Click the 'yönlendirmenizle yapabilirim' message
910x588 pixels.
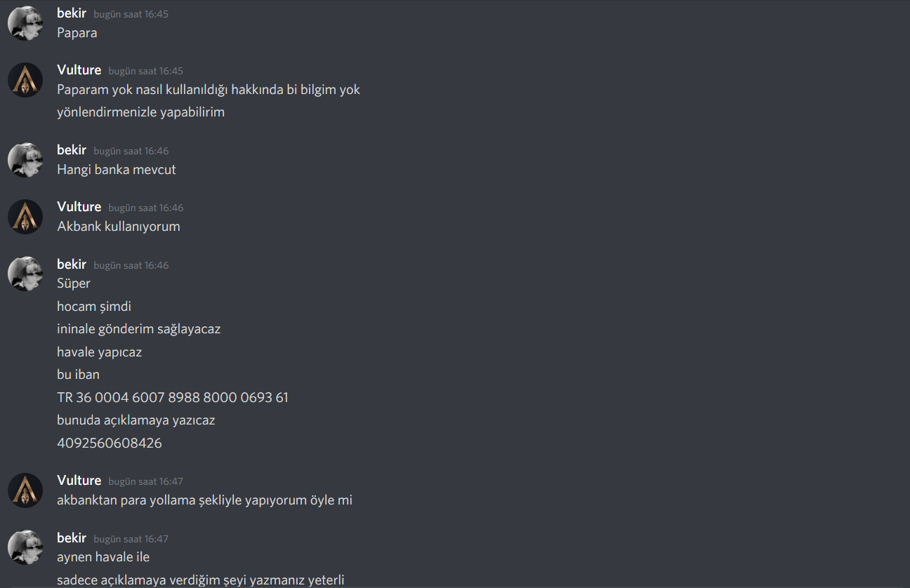tap(140, 112)
